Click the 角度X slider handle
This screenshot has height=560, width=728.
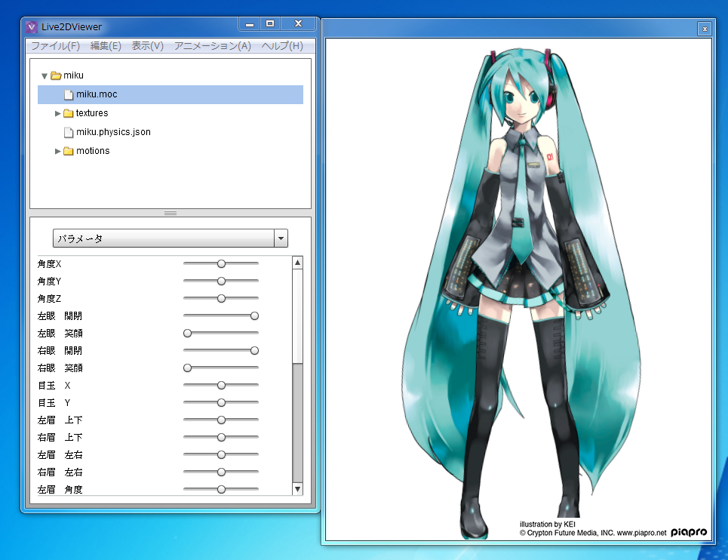[x=222, y=263]
